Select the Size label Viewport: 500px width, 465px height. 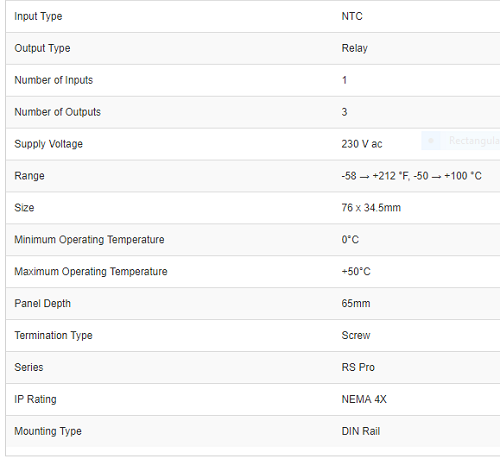point(24,208)
